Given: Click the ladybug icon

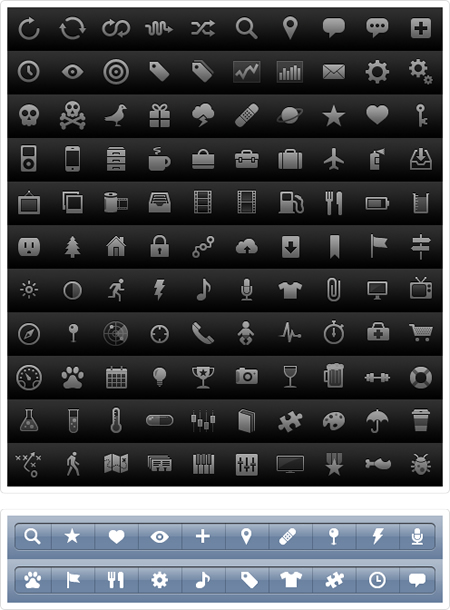Looking at the screenshot, I should [421, 464].
